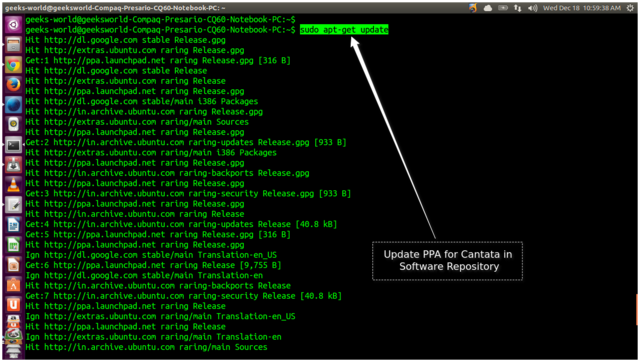Open the network connections indicator
Screen dimensions: 640x362
tap(518, 8)
